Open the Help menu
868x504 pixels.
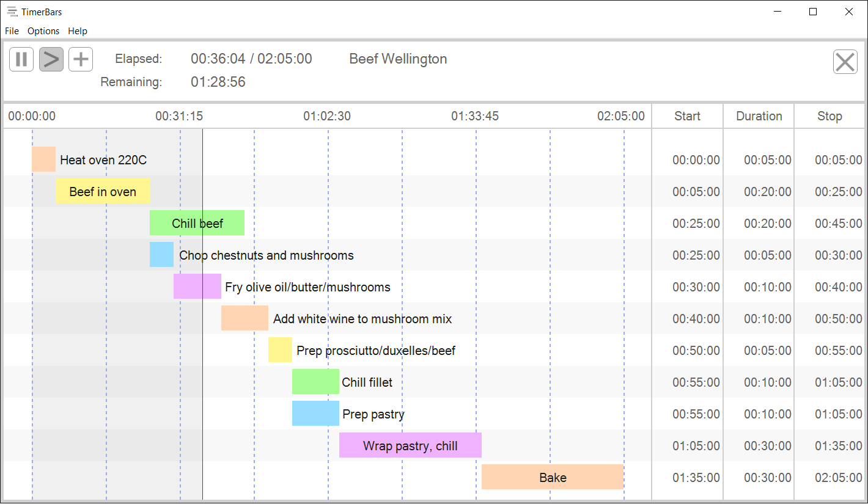click(78, 31)
